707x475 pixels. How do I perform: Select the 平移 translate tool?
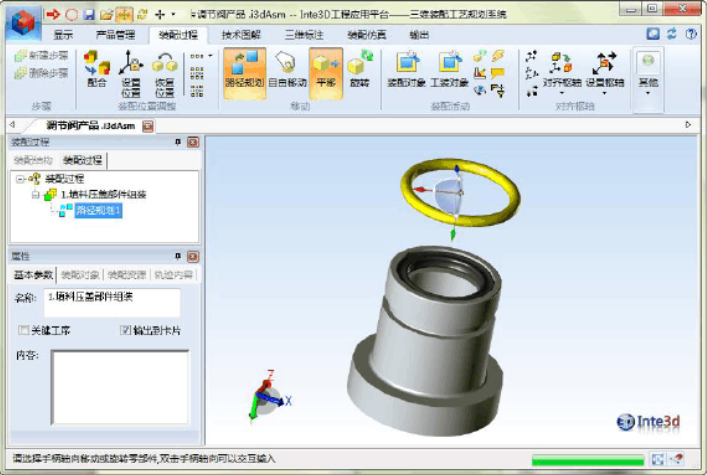[x=326, y=73]
